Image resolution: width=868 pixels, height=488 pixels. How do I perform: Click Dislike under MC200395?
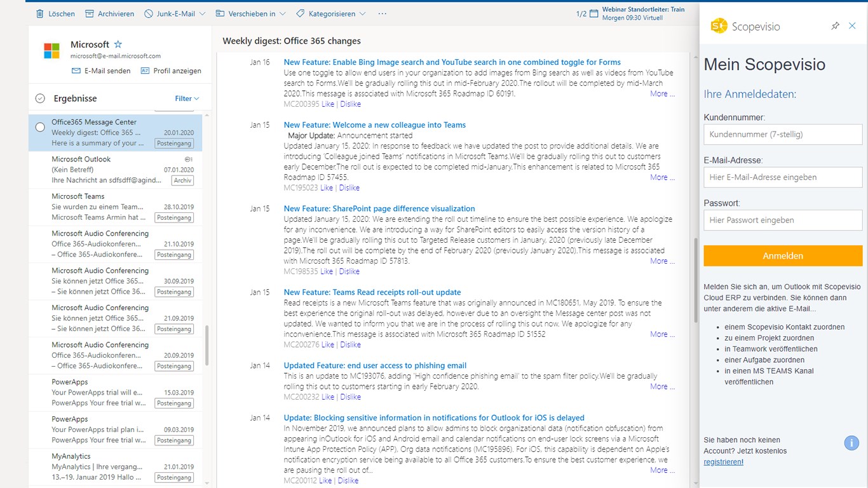[350, 104]
